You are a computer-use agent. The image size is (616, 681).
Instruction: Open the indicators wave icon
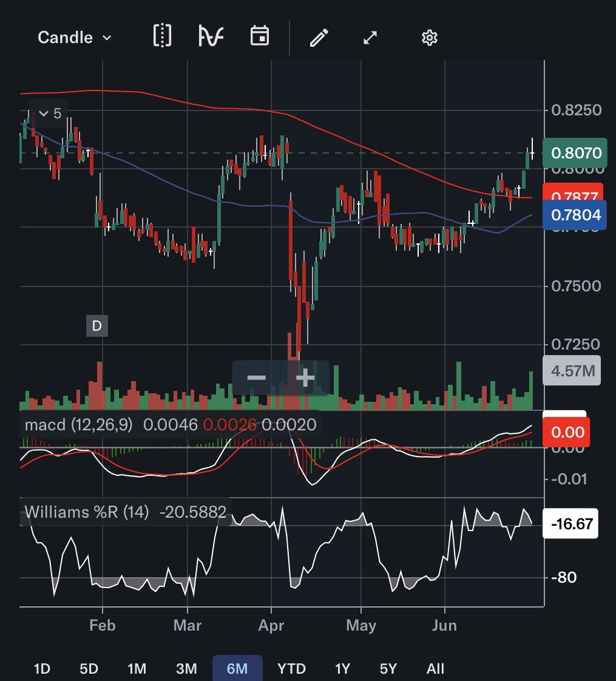pyautogui.click(x=211, y=36)
